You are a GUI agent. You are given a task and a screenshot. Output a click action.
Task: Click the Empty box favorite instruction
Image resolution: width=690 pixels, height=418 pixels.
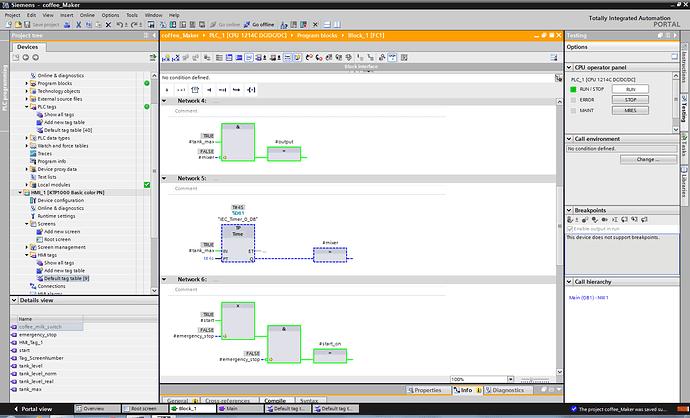pos(195,90)
